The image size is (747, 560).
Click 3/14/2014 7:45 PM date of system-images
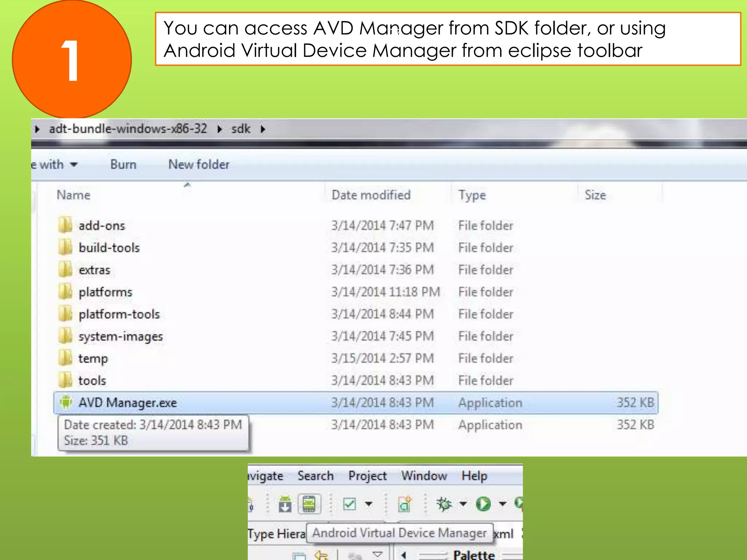pos(383,336)
